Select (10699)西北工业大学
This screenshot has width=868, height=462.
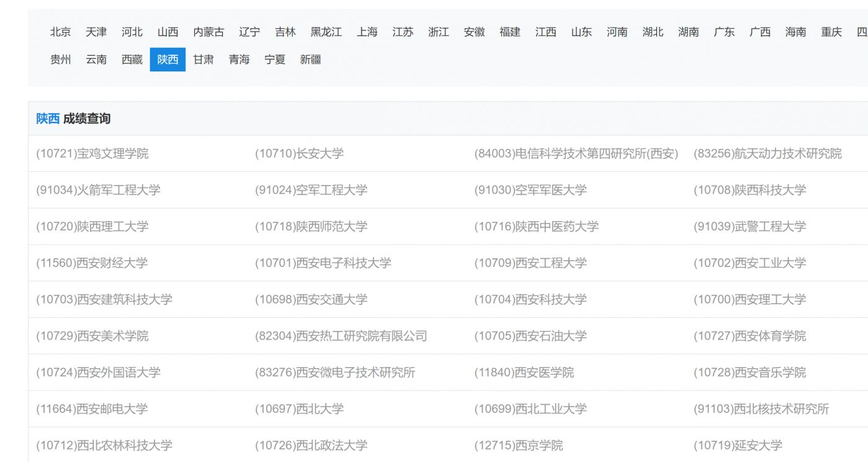pos(530,409)
